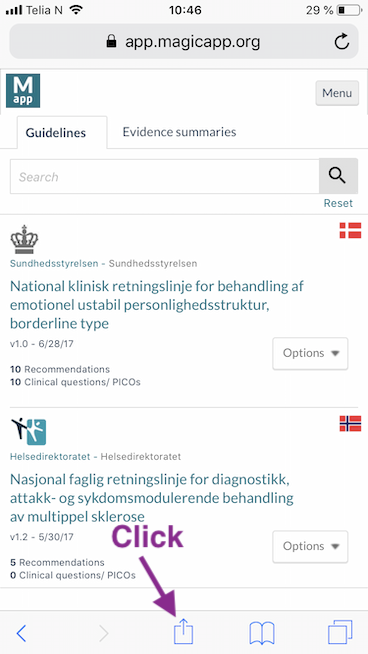
Task: Click the Norwegian flag icon
Action: (350, 424)
